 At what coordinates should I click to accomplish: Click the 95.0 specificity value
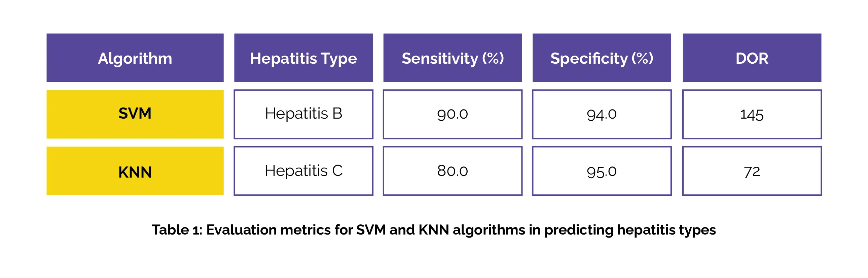(x=602, y=172)
